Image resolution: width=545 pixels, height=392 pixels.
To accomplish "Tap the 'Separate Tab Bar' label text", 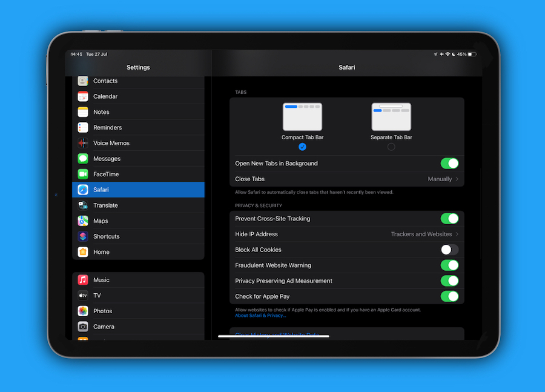I will click(x=391, y=138).
